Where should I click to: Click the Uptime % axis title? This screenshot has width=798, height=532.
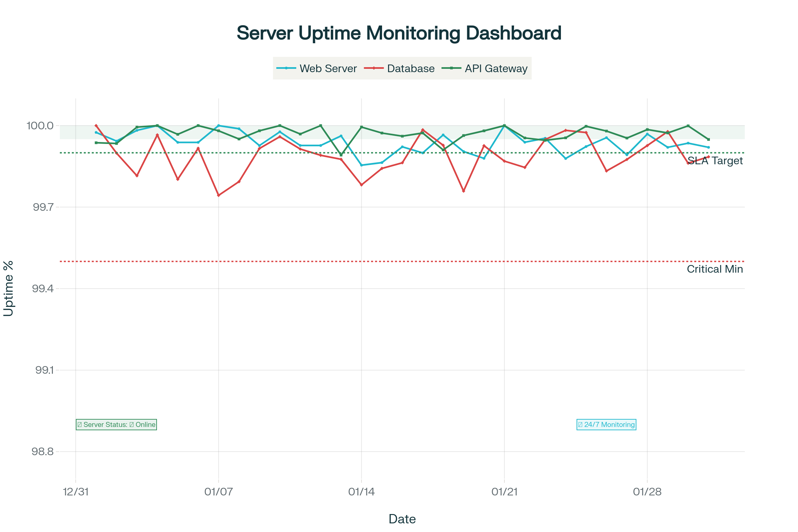click(8, 288)
